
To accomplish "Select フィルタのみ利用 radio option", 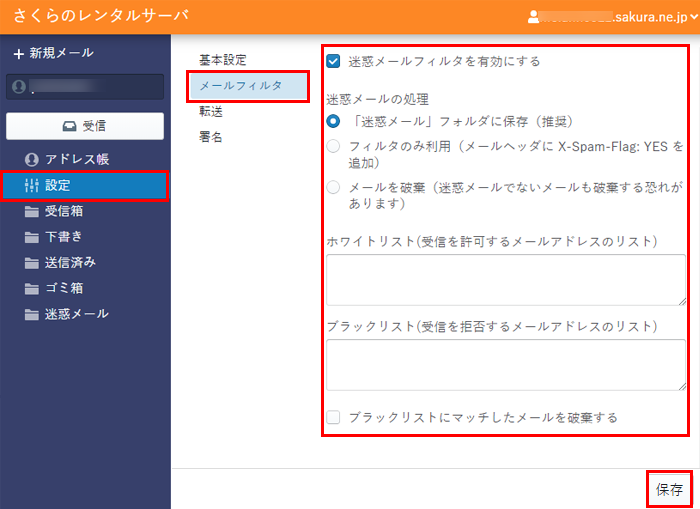I will click(x=333, y=147).
